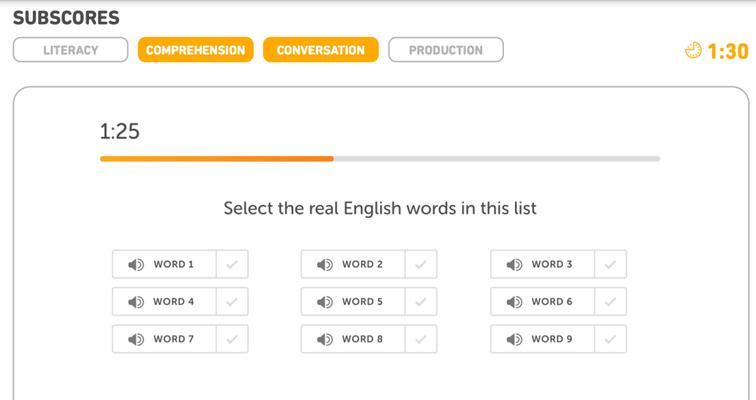Viewport: 756px width, 400px height.
Task: Select the Comprehension subscore tab
Action: 195,50
